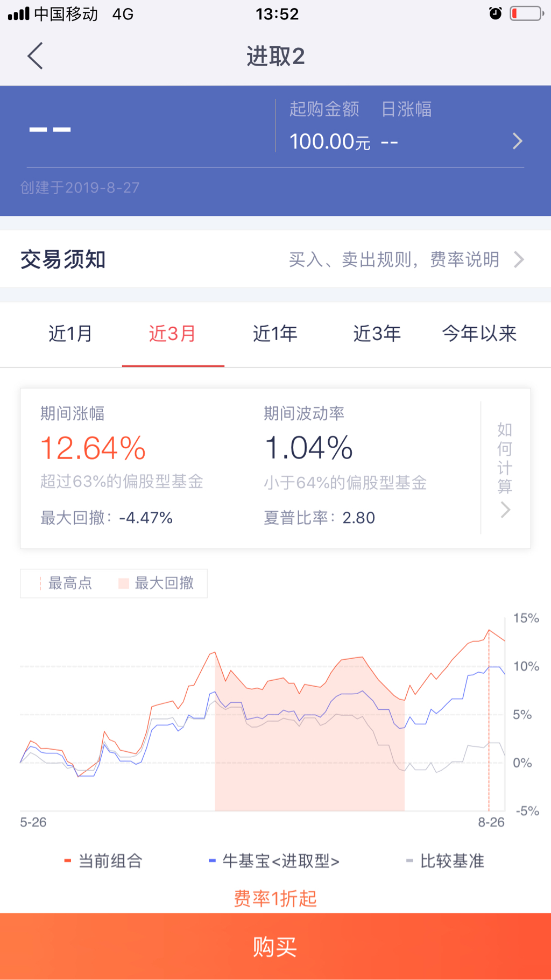The image size is (551, 980).
Task: Tap the alarm clock status icon
Action: [495, 13]
